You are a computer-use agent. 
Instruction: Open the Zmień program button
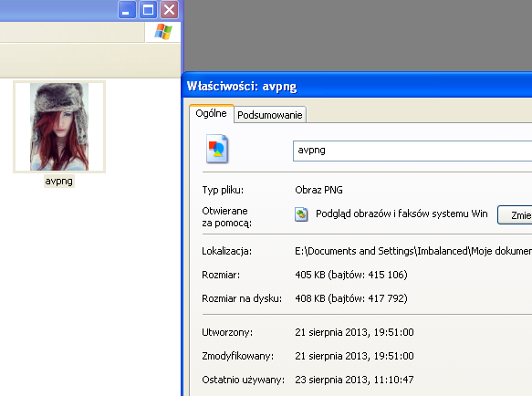515,214
